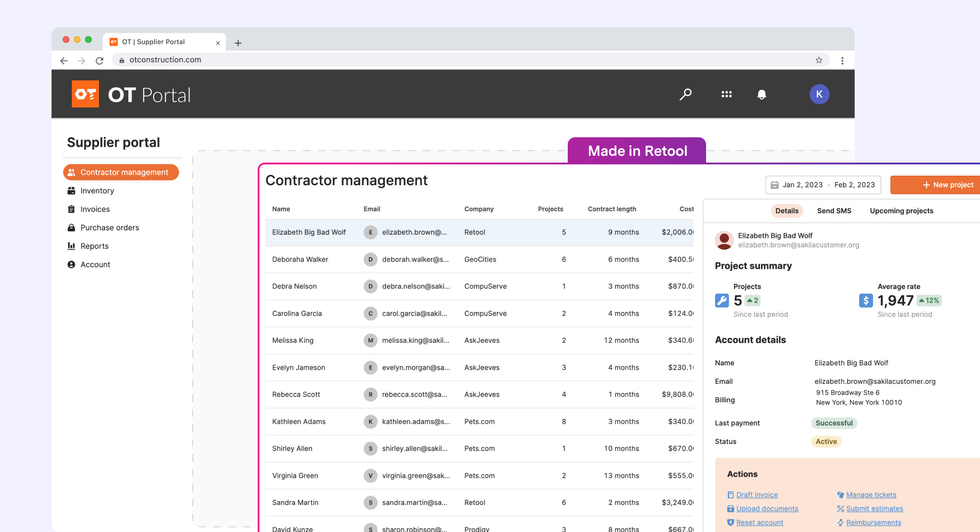This screenshot has width=980, height=532.
Task: Open the Reimbursements link
Action: 873,523
